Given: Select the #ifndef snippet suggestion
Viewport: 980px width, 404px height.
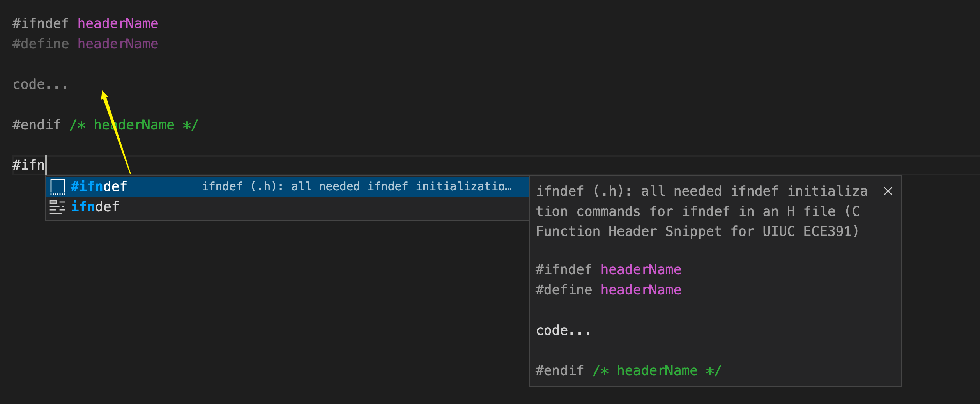Looking at the screenshot, I should pyautogui.click(x=287, y=186).
